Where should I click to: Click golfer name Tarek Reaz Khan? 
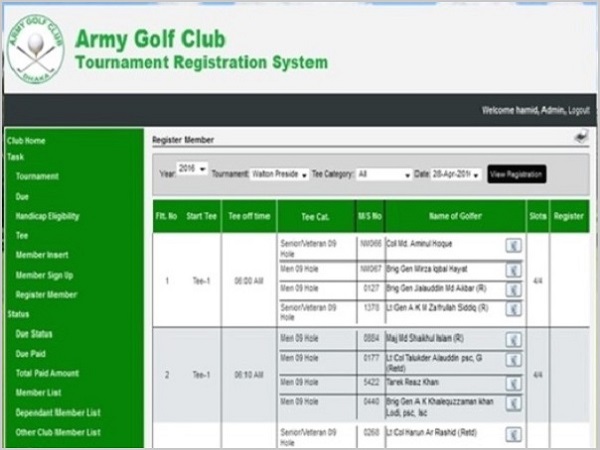coord(412,382)
